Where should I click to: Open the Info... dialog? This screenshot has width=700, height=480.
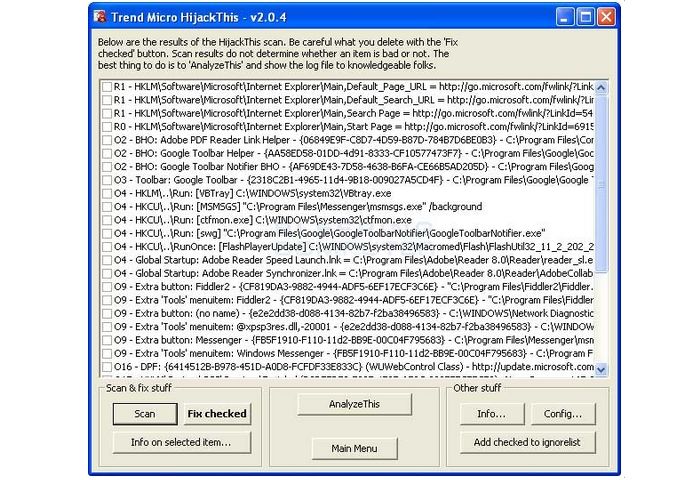pos(492,414)
